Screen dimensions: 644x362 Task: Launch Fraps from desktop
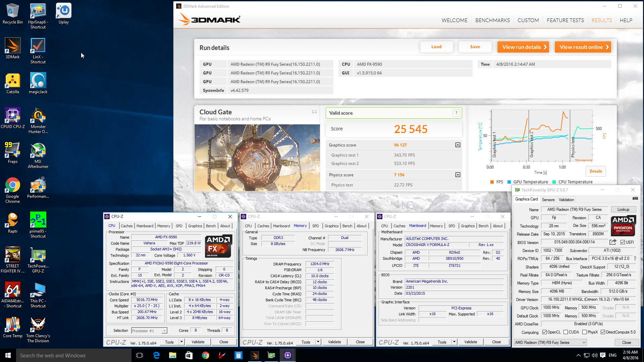13,153
